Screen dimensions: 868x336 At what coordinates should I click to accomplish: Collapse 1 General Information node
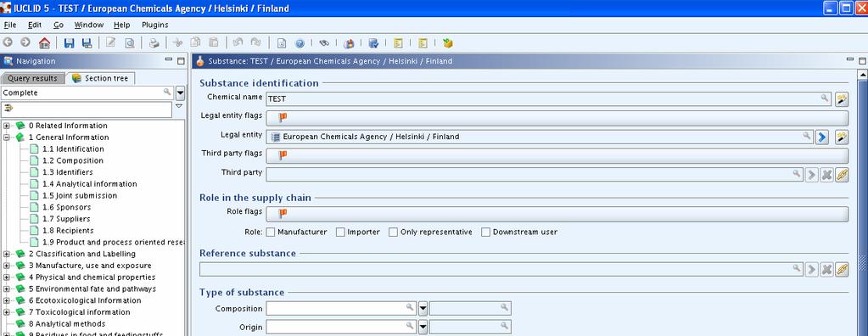(x=7, y=137)
